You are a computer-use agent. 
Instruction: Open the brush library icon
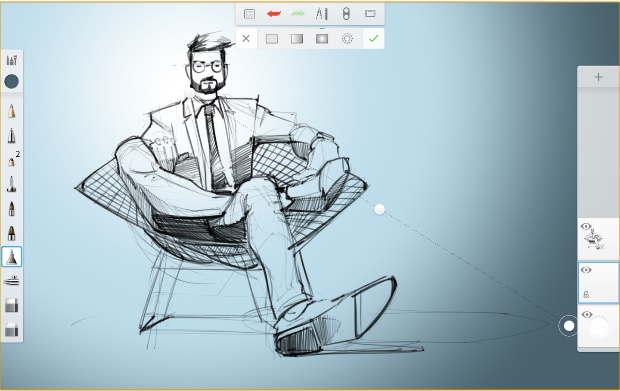tap(12, 60)
